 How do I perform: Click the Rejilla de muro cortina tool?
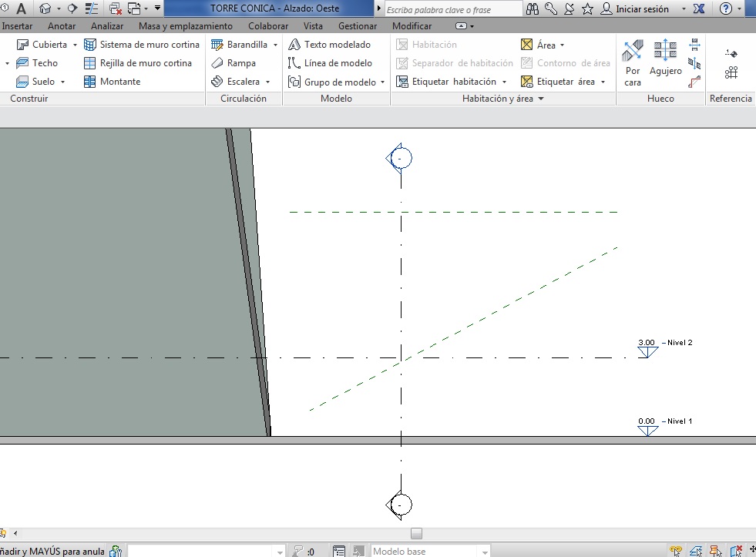click(138, 63)
